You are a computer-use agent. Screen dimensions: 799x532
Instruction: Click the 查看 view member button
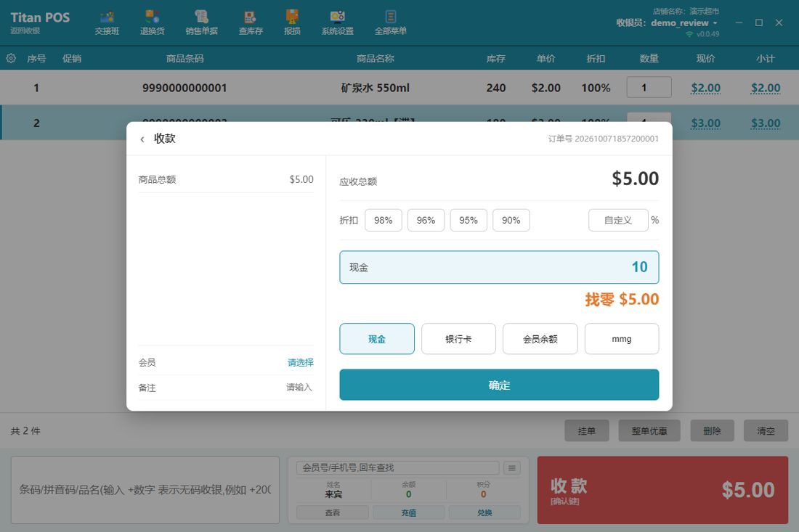point(333,512)
